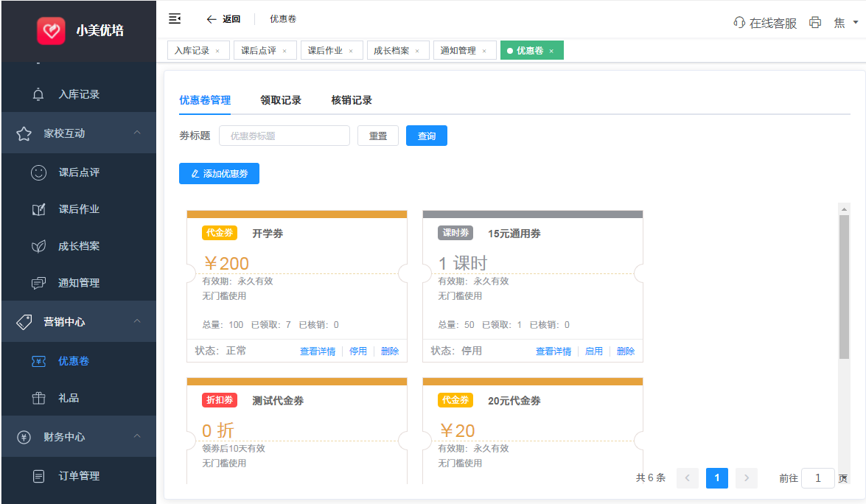
Task: Collapse the 营销中心 menu group
Action: point(137,322)
